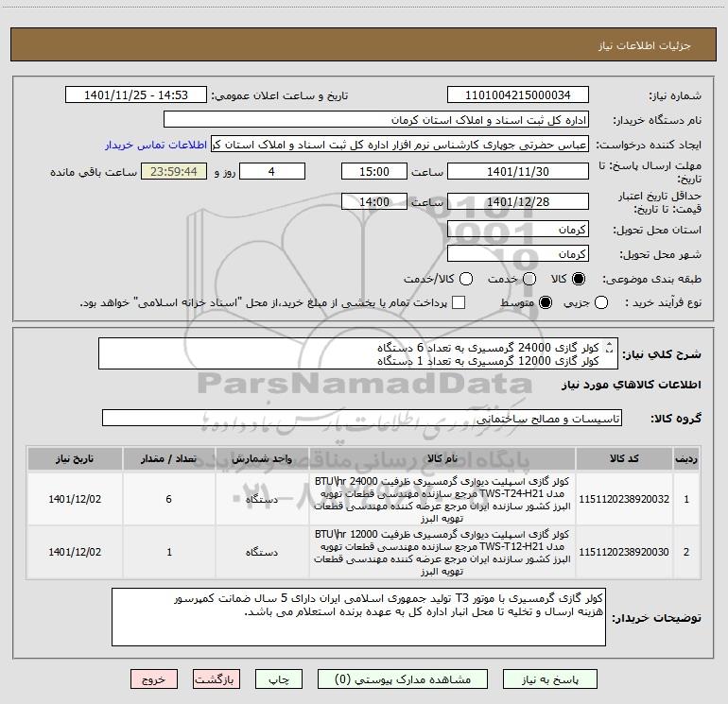Open اطلاعات تماس خریدار link
Viewport: 728px width, 704px height.
tap(156, 145)
